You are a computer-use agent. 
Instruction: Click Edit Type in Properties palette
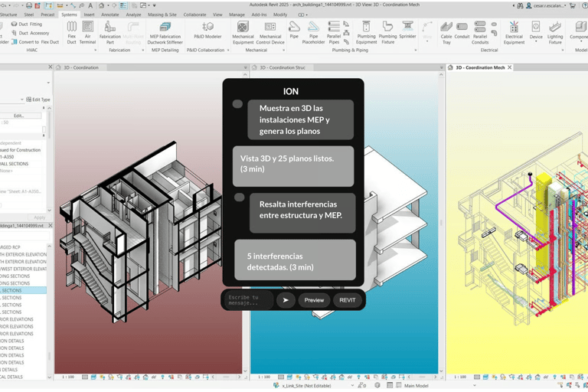point(38,100)
